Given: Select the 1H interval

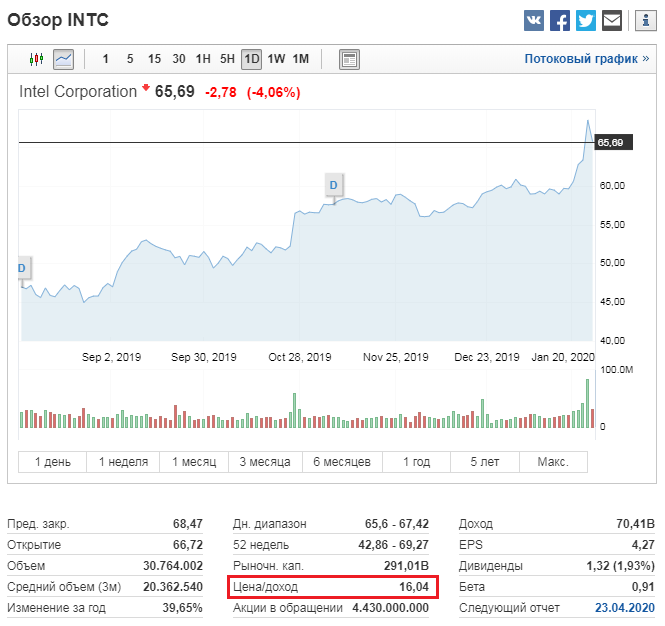Looking at the screenshot, I should coord(203,59).
